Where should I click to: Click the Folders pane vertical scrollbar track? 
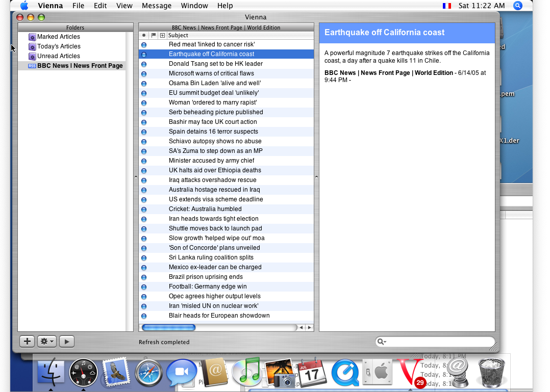[x=130, y=181]
